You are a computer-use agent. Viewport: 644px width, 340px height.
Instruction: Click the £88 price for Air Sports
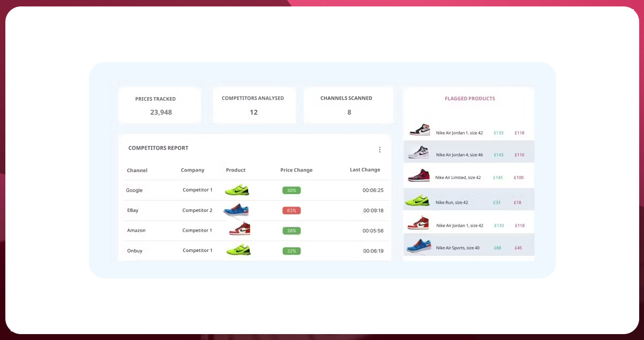tap(497, 248)
